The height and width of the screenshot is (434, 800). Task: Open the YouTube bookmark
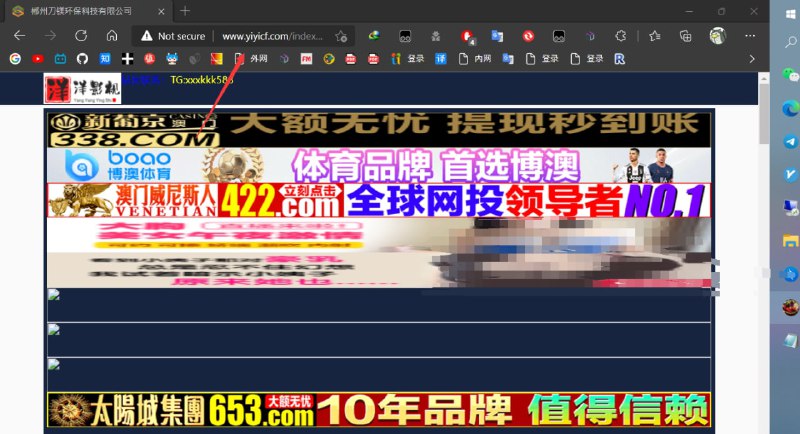[x=38, y=59]
